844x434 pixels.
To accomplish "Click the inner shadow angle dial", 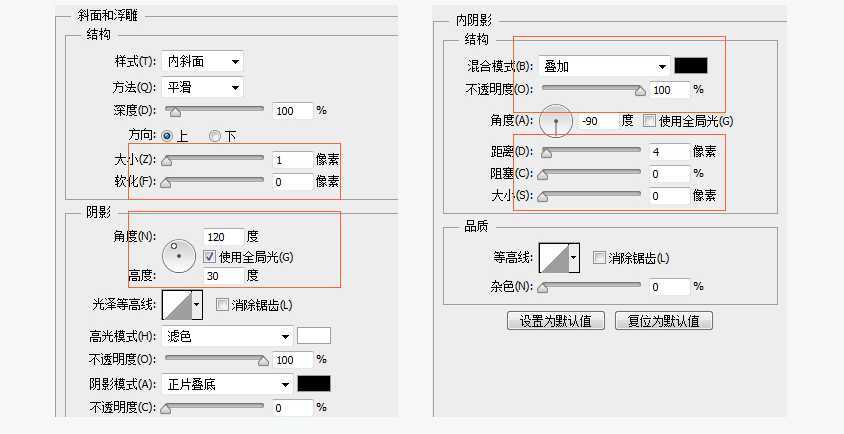I will click(x=555, y=121).
